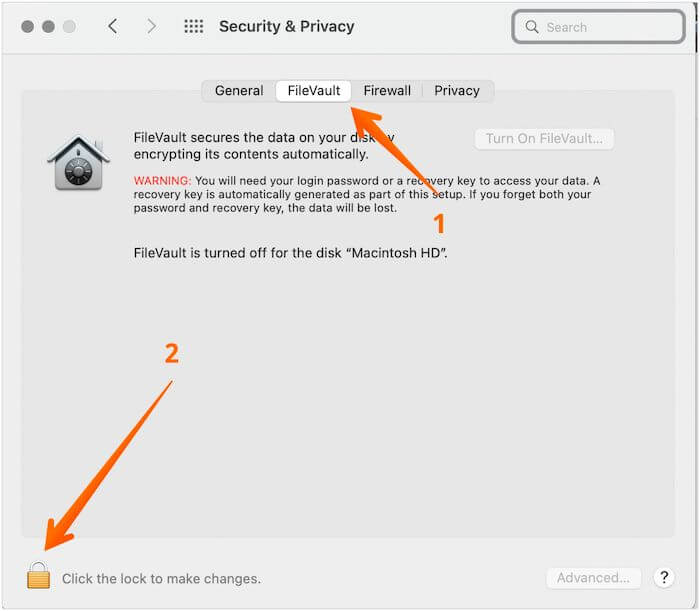
Task: Open the Firewall tab
Action: coord(387,91)
